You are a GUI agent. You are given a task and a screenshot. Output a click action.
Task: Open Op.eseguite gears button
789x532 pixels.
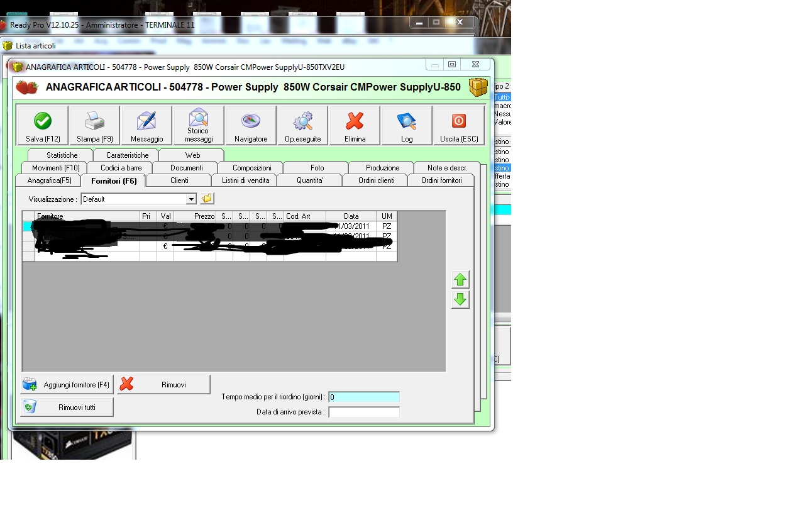[x=303, y=125]
